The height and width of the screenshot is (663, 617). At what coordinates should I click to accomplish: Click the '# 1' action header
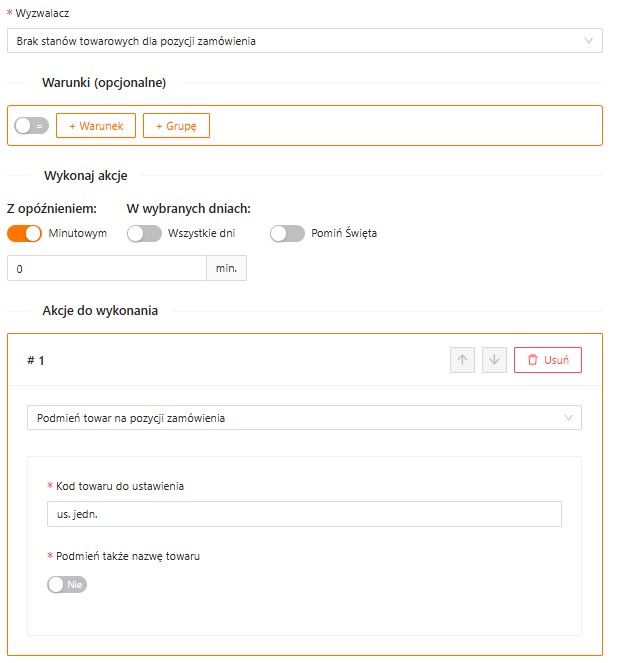coord(36,360)
